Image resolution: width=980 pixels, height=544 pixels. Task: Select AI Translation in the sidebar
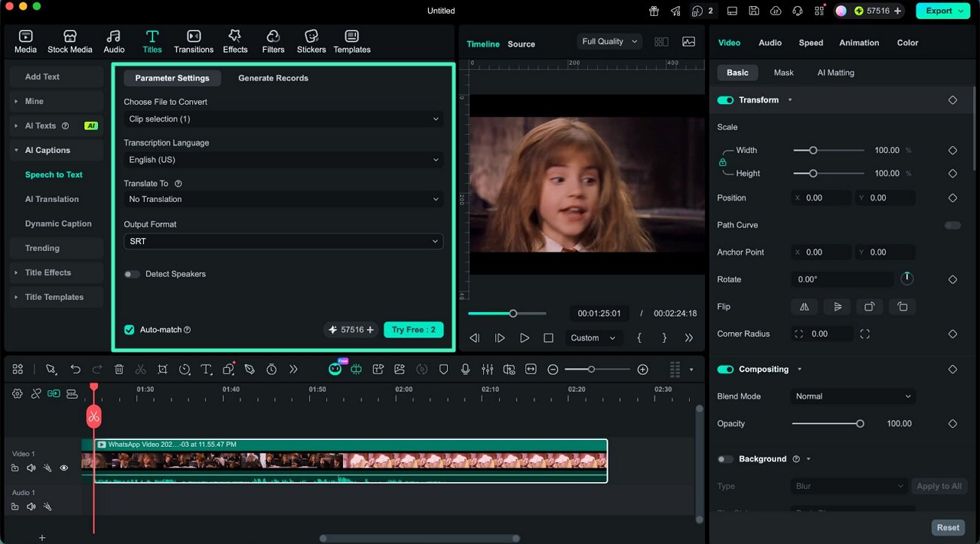click(x=52, y=199)
